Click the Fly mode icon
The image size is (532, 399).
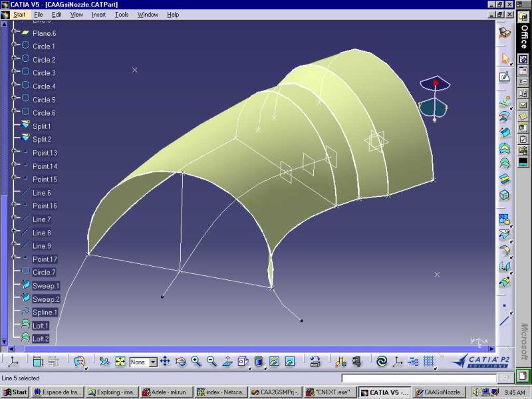104,362
